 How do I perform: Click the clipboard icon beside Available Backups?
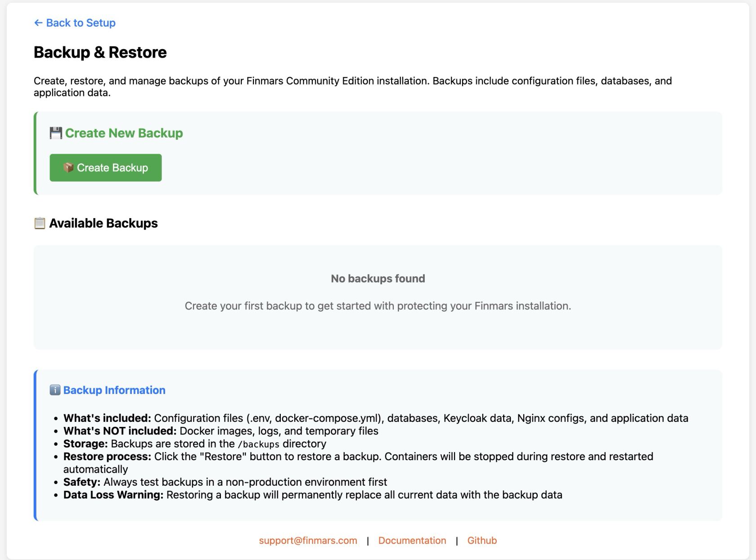point(40,223)
